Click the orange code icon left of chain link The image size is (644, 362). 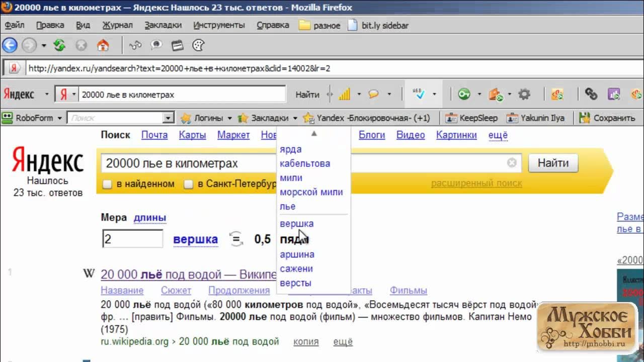pyautogui.click(x=557, y=94)
